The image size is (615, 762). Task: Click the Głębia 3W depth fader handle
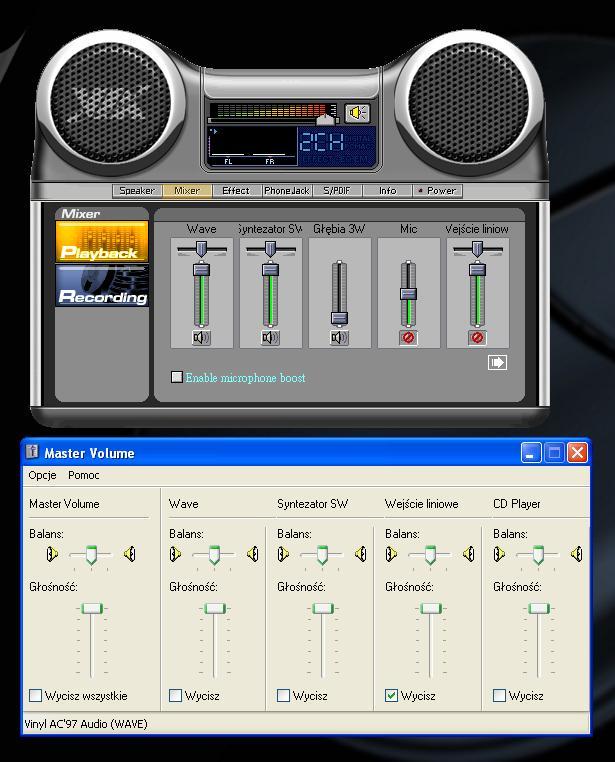click(x=339, y=318)
